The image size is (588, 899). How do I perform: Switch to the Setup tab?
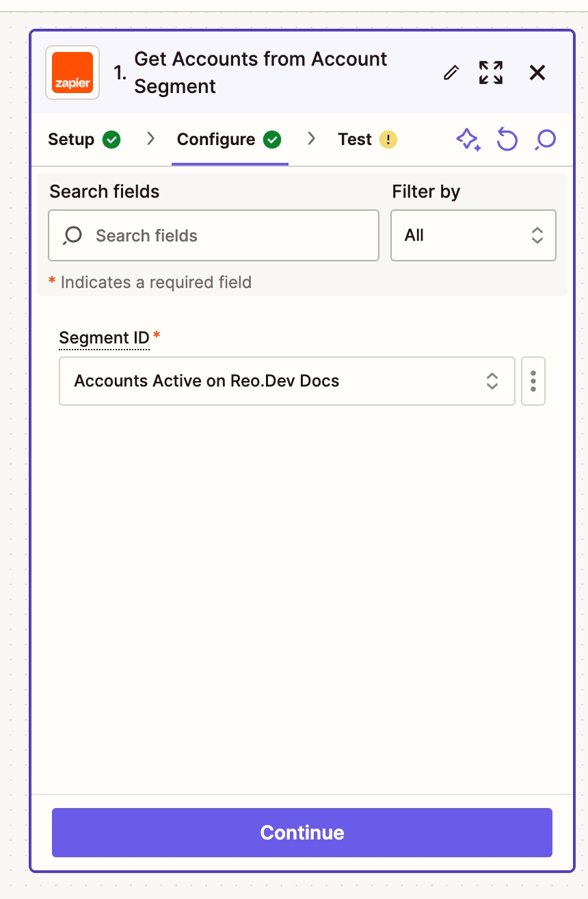click(71, 140)
